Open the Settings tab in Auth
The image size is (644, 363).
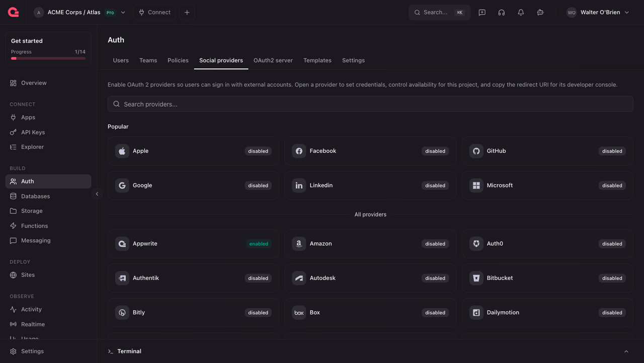pos(353,60)
